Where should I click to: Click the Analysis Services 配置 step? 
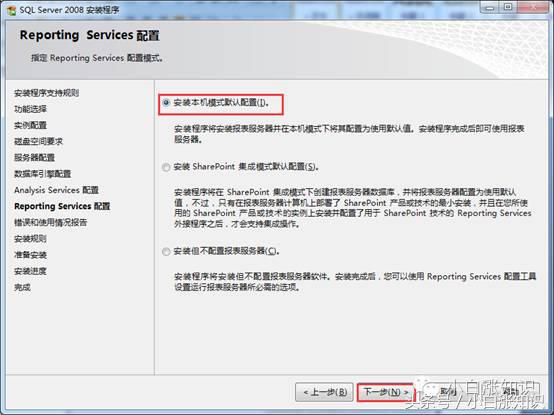(x=56, y=190)
